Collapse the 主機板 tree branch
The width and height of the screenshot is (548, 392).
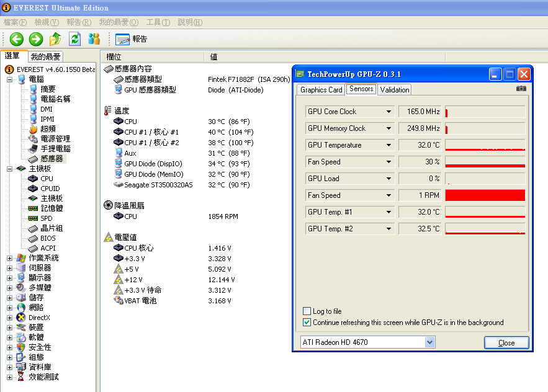[x=10, y=169]
